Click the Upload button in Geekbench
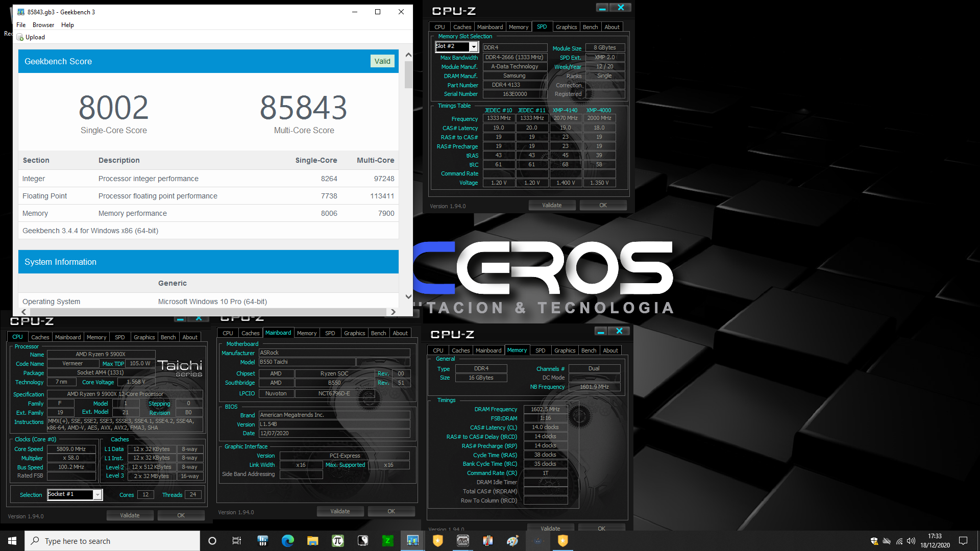The height and width of the screenshot is (551, 980). coord(31,37)
